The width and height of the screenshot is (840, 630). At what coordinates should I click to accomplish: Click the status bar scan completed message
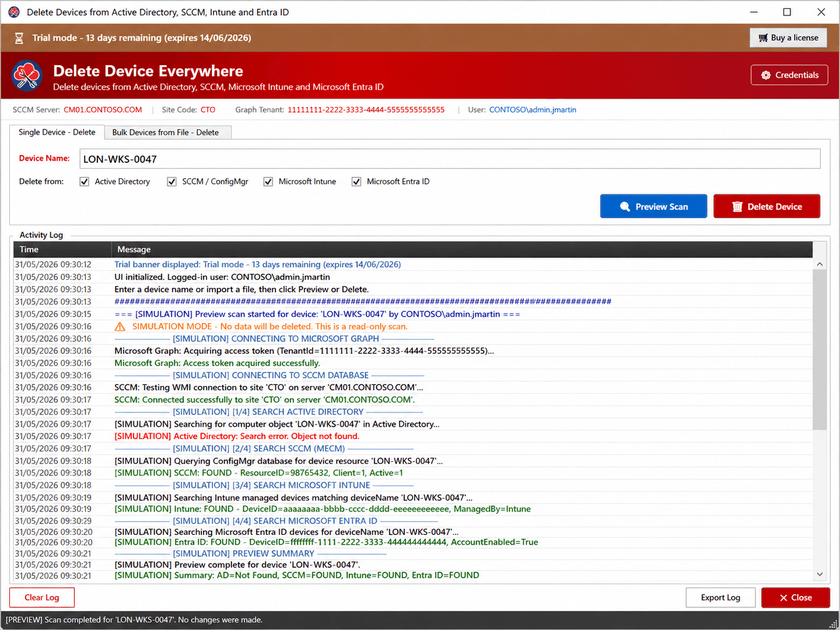click(x=134, y=620)
